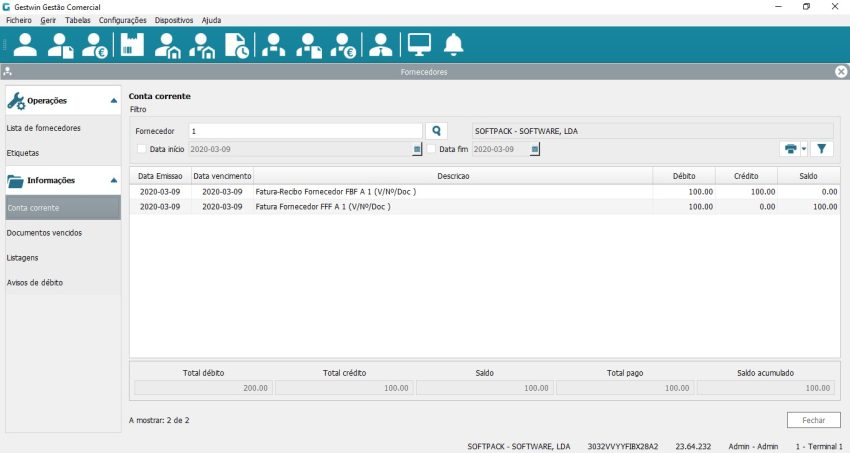Click the document with clock toolbar icon
Image resolution: width=850 pixels, height=453 pixels.
pos(237,45)
